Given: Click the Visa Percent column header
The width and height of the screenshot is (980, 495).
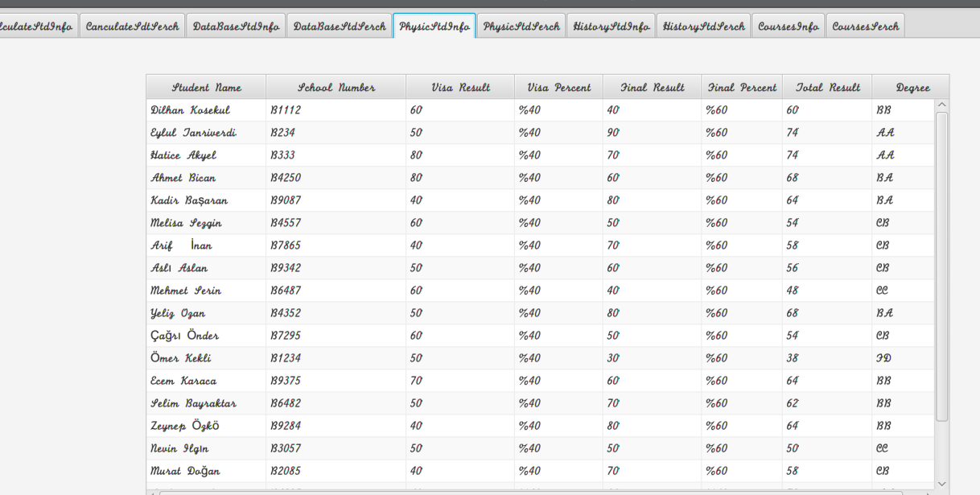Looking at the screenshot, I should pyautogui.click(x=559, y=87).
